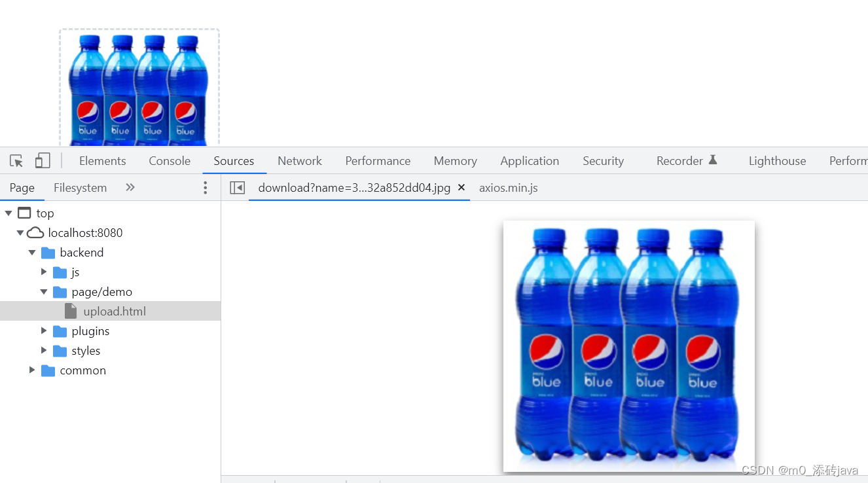Click the styles folder icon
The height and width of the screenshot is (483, 868).
60,351
